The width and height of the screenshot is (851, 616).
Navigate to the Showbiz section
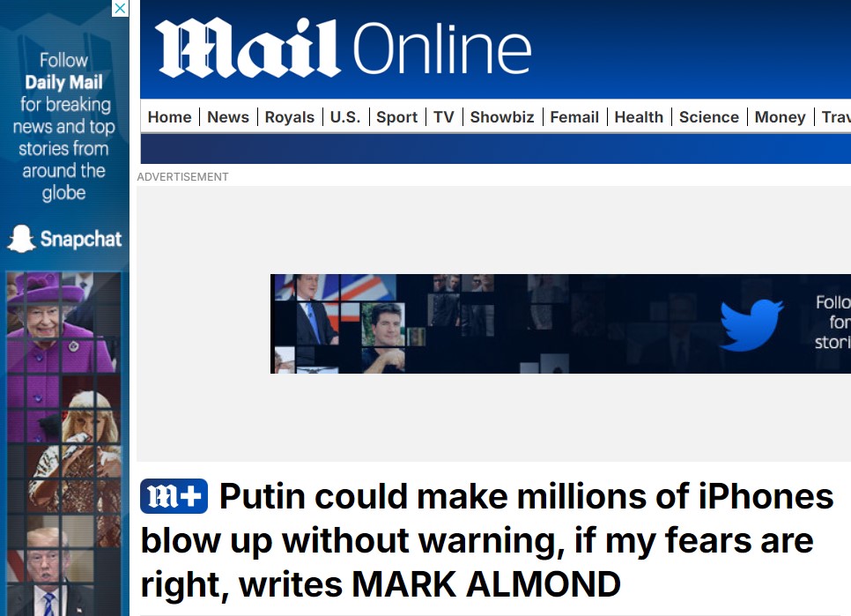(x=502, y=117)
